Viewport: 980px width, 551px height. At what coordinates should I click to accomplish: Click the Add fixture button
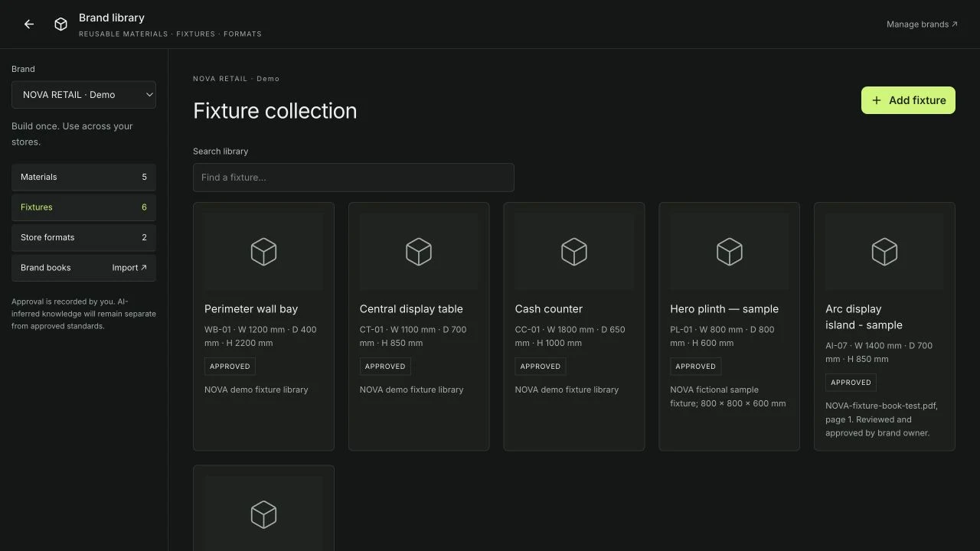pos(908,100)
